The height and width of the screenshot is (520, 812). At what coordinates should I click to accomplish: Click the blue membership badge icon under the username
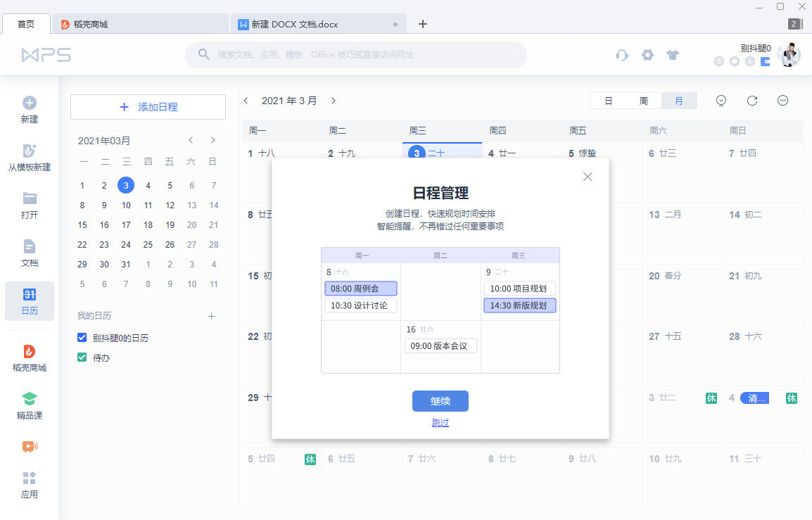pyautogui.click(x=766, y=62)
